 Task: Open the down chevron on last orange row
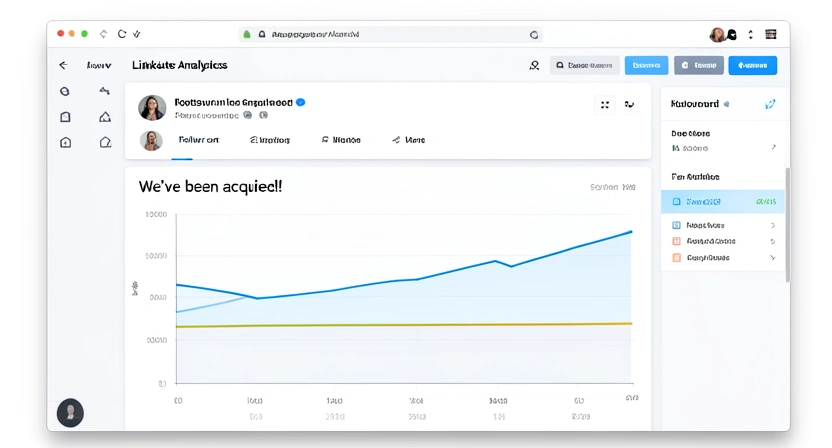pos(773,257)
